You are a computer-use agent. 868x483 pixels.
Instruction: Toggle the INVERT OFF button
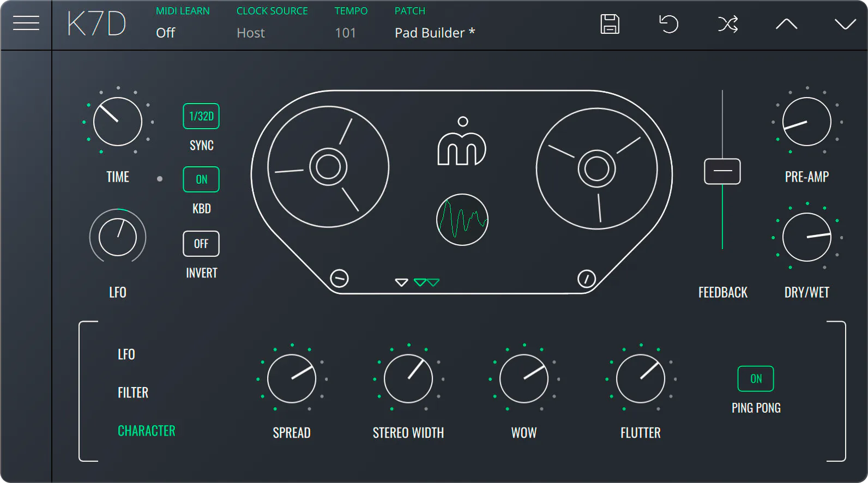coord(201,244)
